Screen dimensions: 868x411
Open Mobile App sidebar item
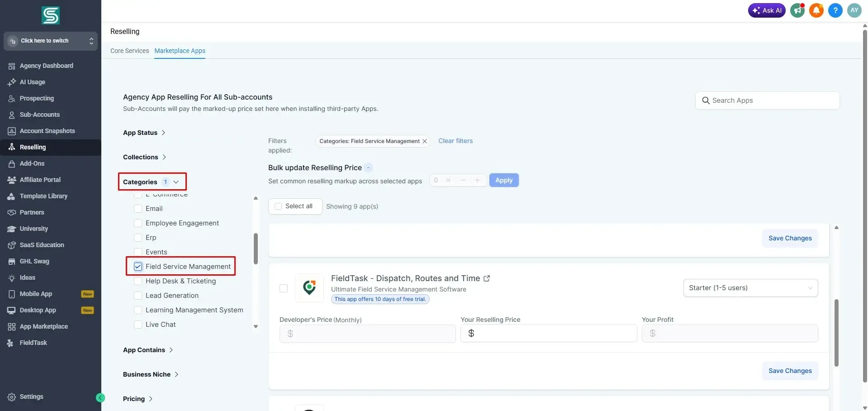(36, 294)
